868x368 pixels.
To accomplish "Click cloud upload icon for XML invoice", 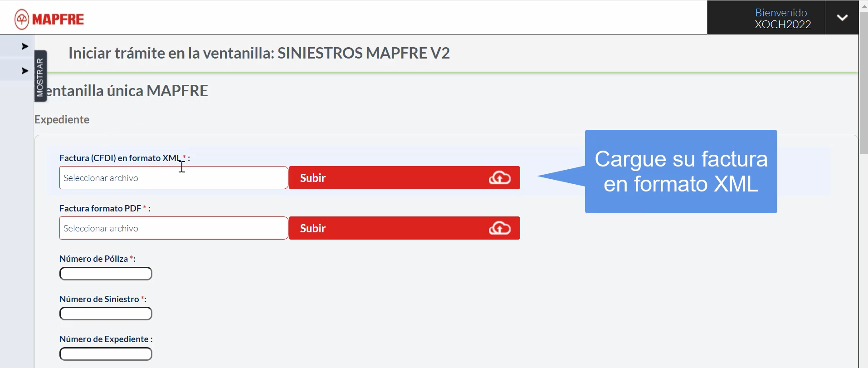I will [499, 178].
